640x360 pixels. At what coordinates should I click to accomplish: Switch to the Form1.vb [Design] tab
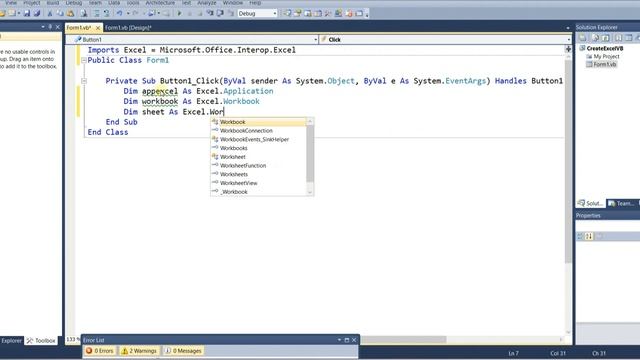click(128, 27)
